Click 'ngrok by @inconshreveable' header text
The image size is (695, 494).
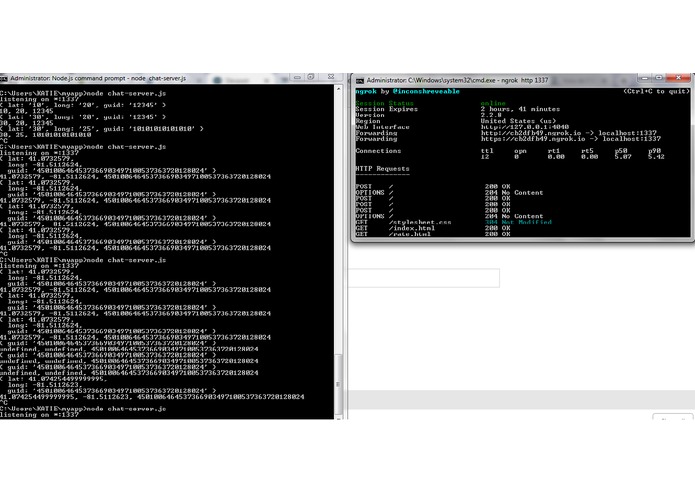click(x=407, y=91)
